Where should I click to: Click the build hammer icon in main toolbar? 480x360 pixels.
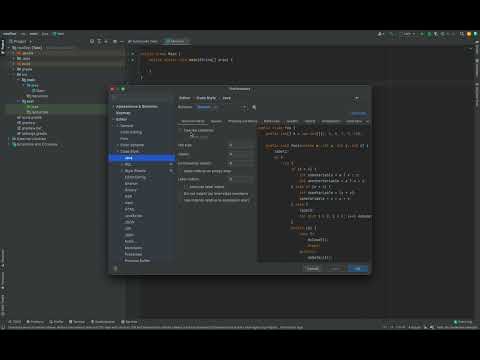tap(391, 34)
